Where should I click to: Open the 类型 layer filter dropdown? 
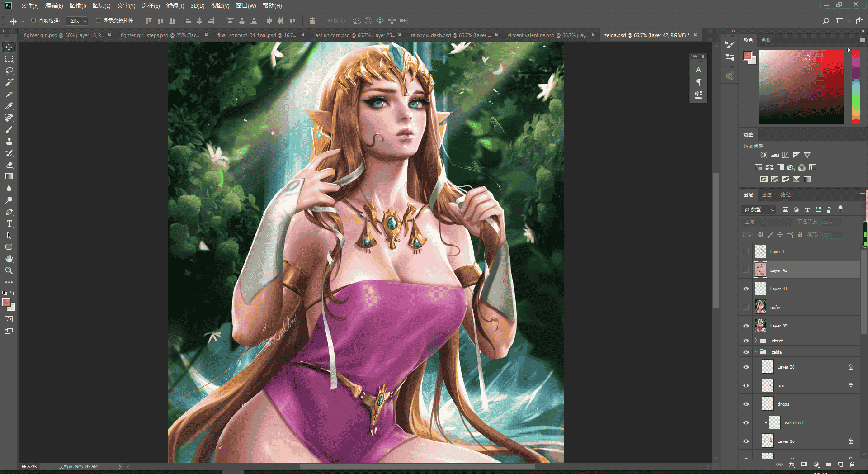[759, 210]
